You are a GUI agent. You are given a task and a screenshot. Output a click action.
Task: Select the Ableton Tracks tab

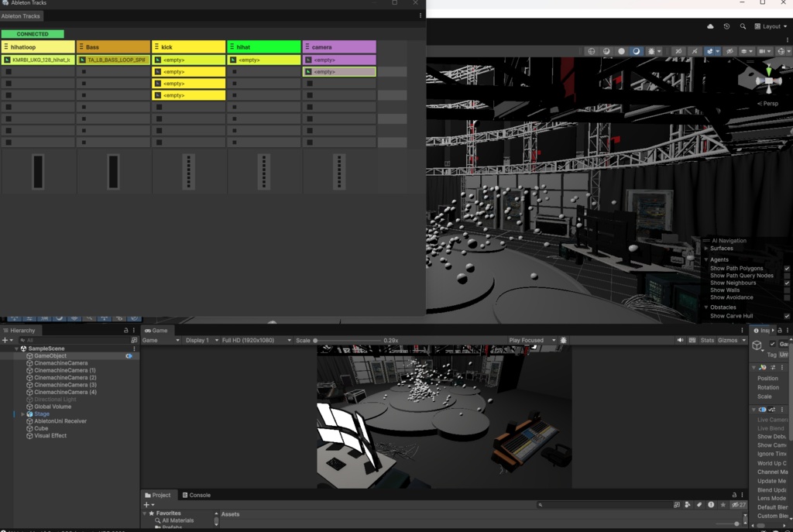tap(21, 16)
